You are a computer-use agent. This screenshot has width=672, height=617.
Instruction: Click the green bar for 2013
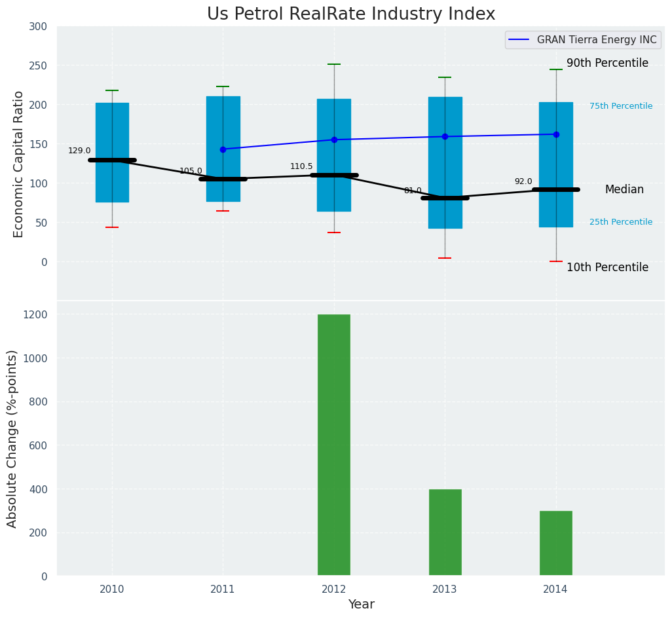[x=445, y=532]
